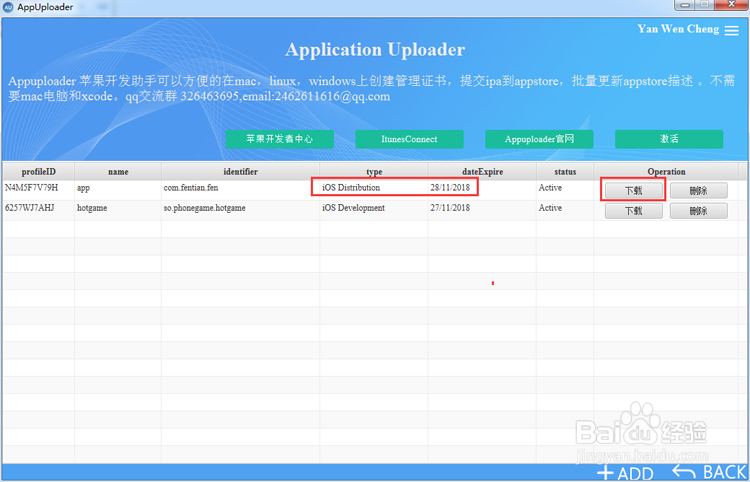The image size is (750, 482).
Task: Click the AppUploader logo in title bar
Action: (8, 7)
